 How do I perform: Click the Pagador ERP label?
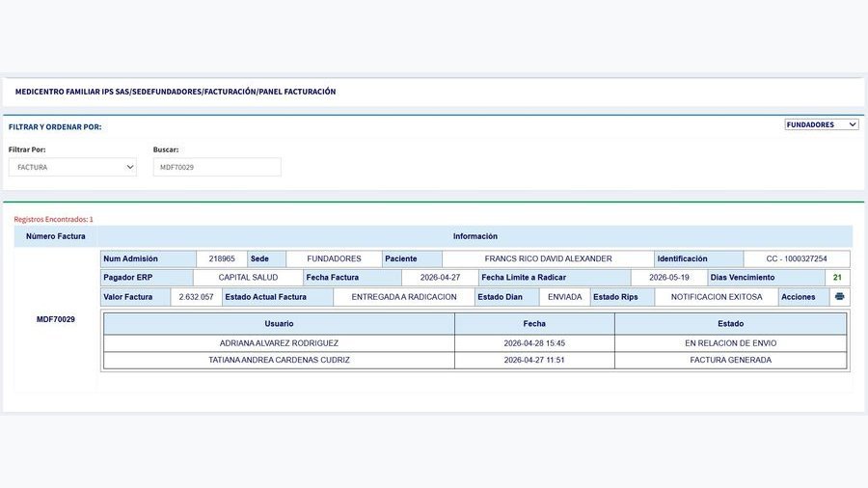point(128,277)
